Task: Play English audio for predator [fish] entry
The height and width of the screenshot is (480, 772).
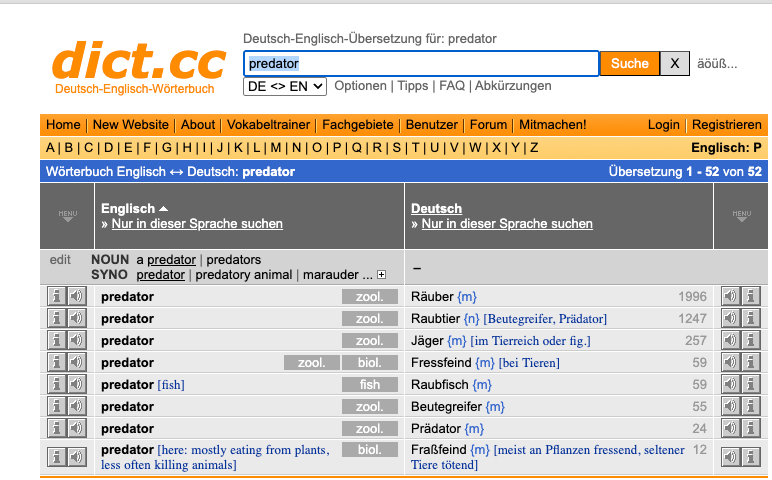Action: [x=76, y=384]
